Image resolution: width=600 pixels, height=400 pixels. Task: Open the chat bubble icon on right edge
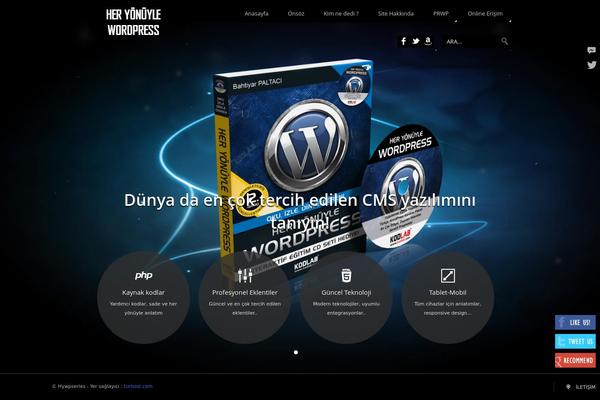click(592, 50)
